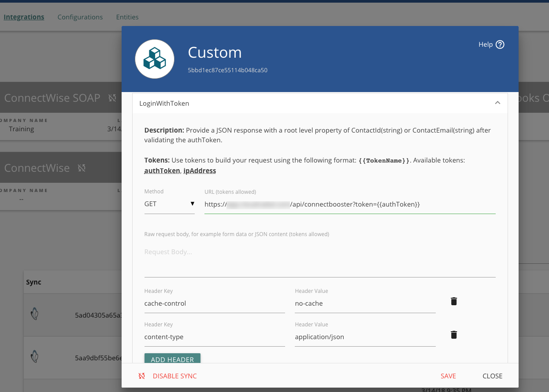
Task: Click the ADD HEADER button
Action: coord(172,359)
